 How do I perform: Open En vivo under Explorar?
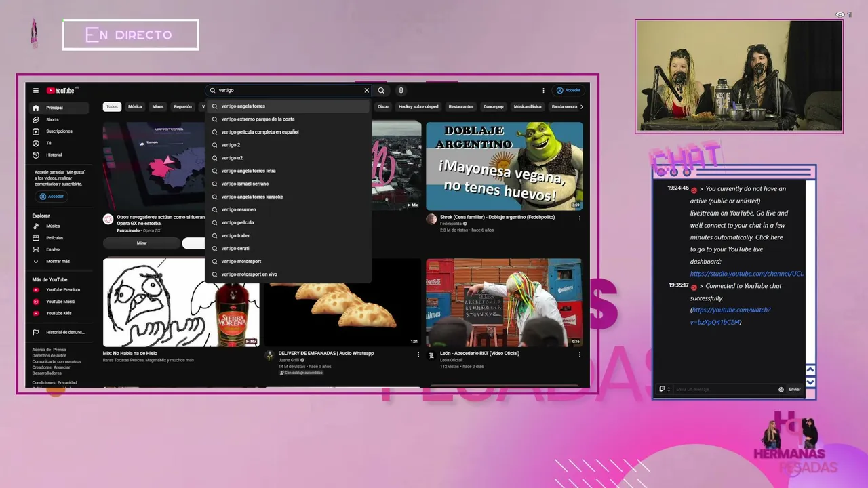tap(60, 249)
